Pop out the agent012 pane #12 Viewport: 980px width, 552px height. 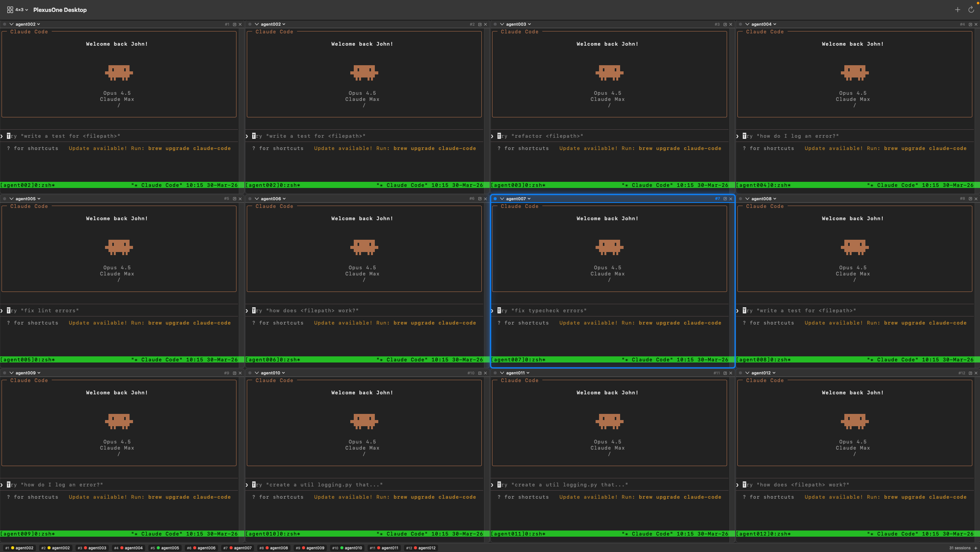(970, 373)
